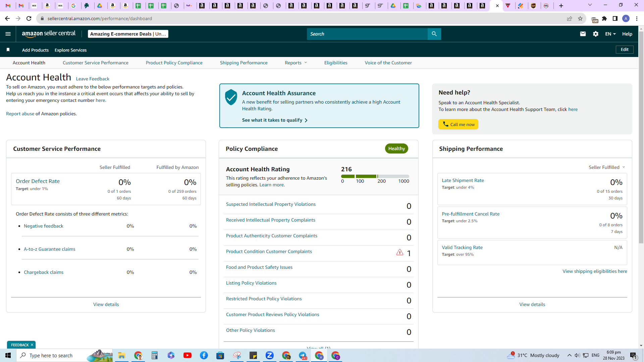This screenshot has width=644, height=362.
Task: Open a new browser tab
Action: [x=561, y=6]
